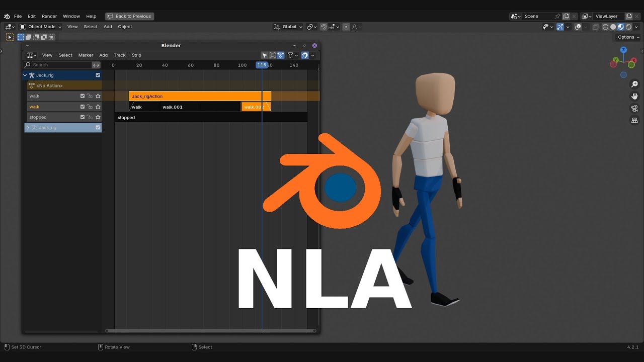Image resolution: width=644 pixels, height=362 pixels.
Task: Select solid viewport shading icon
Action: click(613, 27)
